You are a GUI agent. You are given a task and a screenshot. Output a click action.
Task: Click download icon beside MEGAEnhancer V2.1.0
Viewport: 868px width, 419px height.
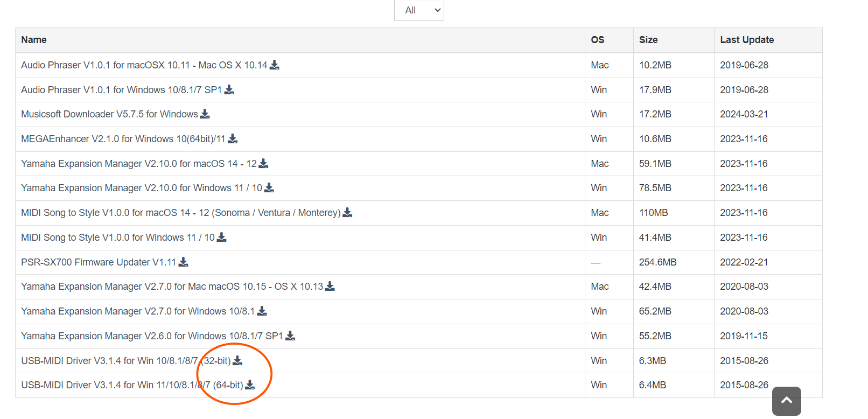[233, 138]
